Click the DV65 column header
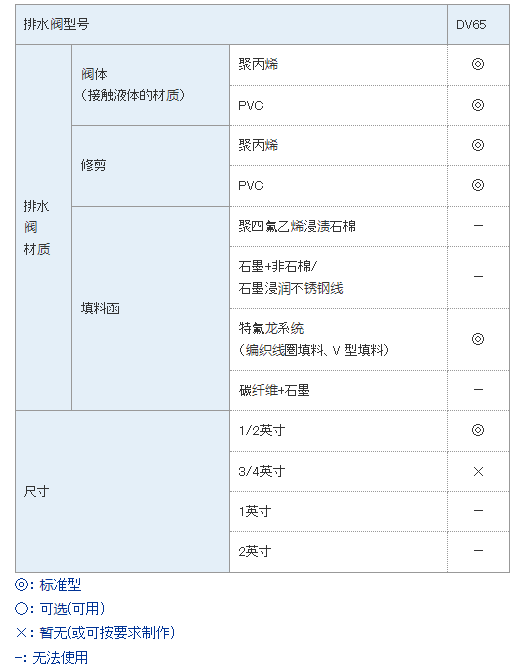The height and width of the screenshot is (668, 531). (478, 25)
